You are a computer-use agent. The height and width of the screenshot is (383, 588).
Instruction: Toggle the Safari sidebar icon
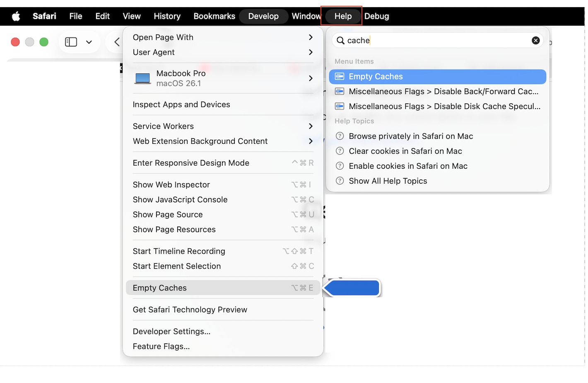(71, 42)
